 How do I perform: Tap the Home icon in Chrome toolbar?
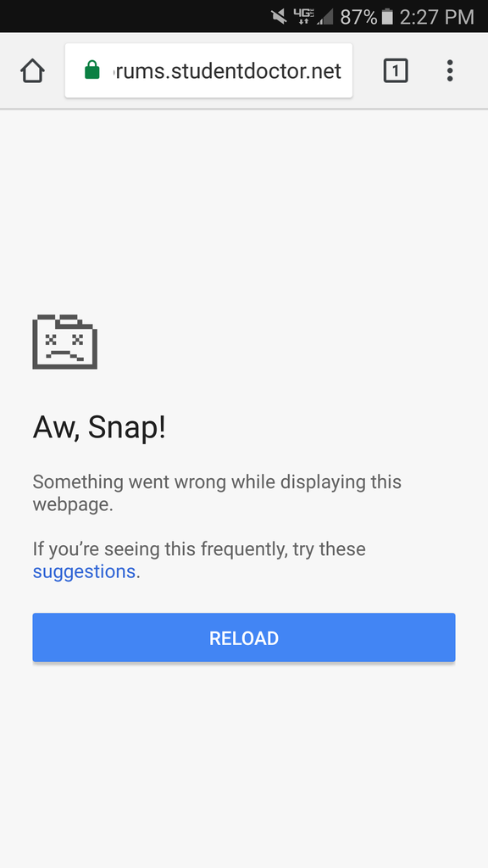click(32, 71)
